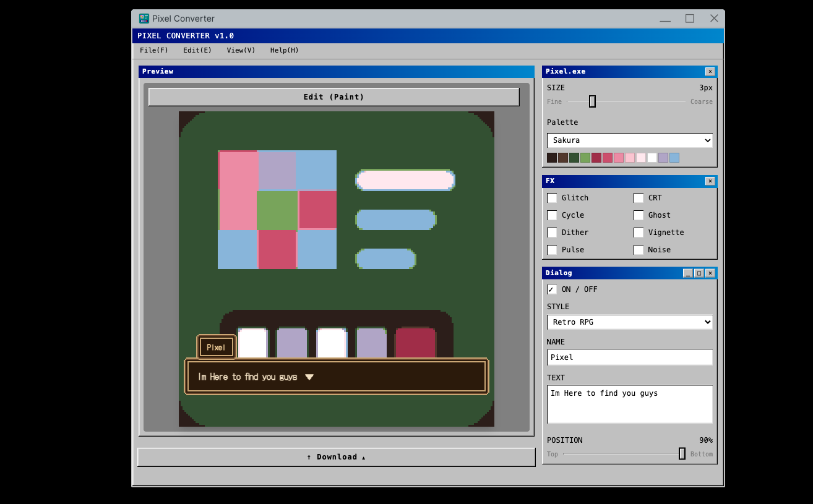Click the NAME field containing Pixel

click(x=630, y=357)
